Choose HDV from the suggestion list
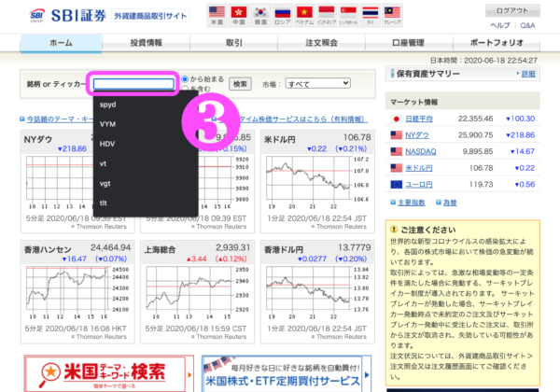The image size is (560, 392). pos(146,144)
